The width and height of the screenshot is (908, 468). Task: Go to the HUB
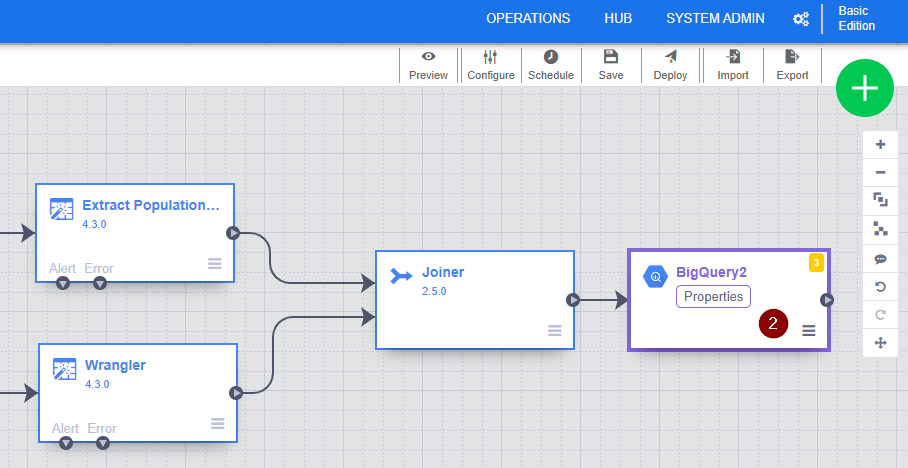click(618, 18)
